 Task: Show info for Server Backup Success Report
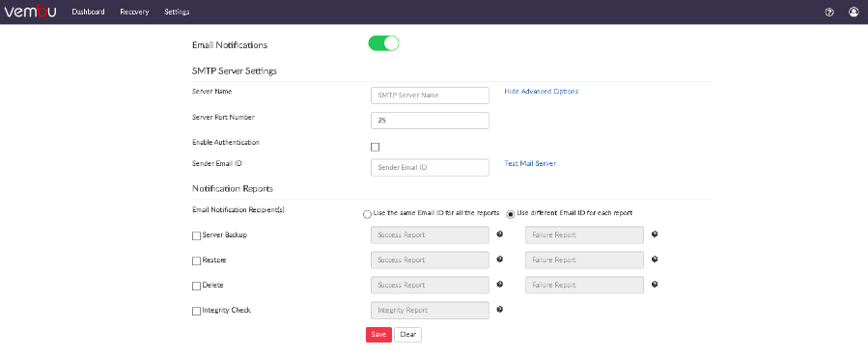pyautogui.click(x=500, y=234)
